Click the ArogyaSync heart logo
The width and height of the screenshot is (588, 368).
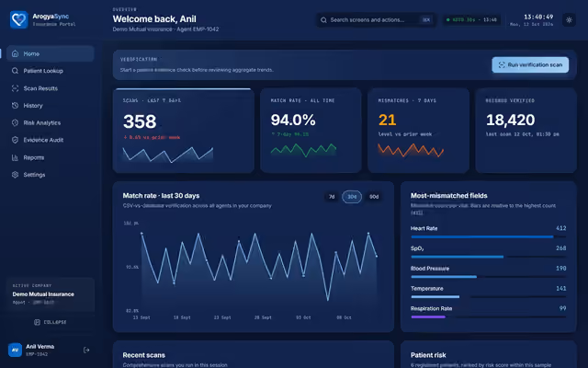coord(18,19)
